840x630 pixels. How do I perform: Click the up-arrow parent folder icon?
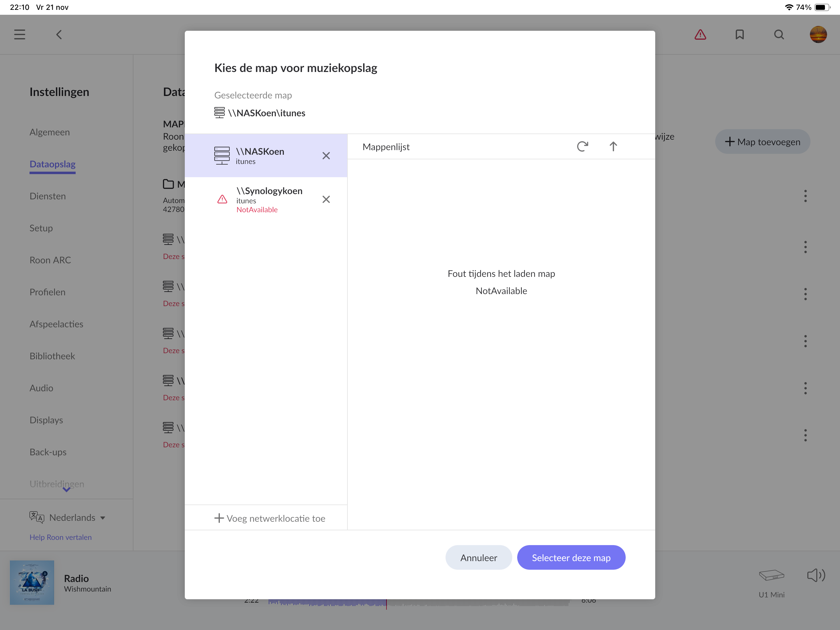(x=613, y=146)
